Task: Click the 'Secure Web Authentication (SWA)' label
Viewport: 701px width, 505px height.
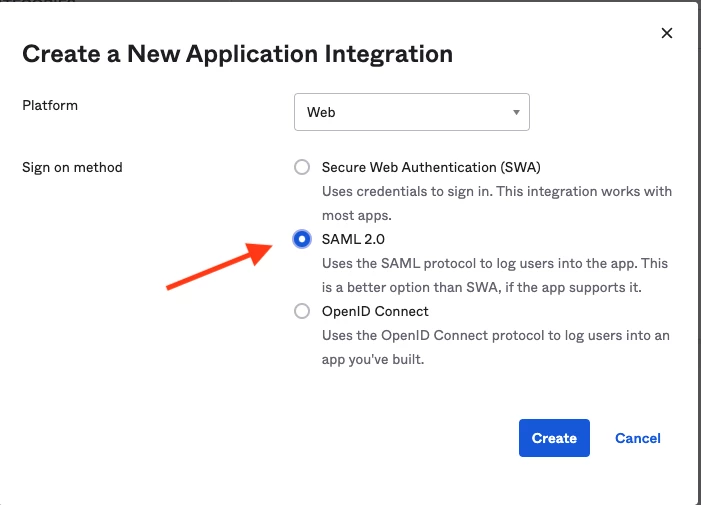Action: 431,167
